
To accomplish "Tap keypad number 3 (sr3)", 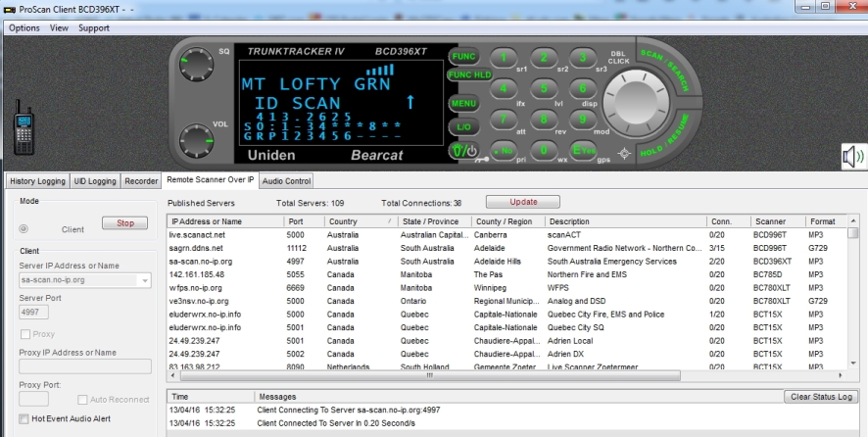I will 582,57.
